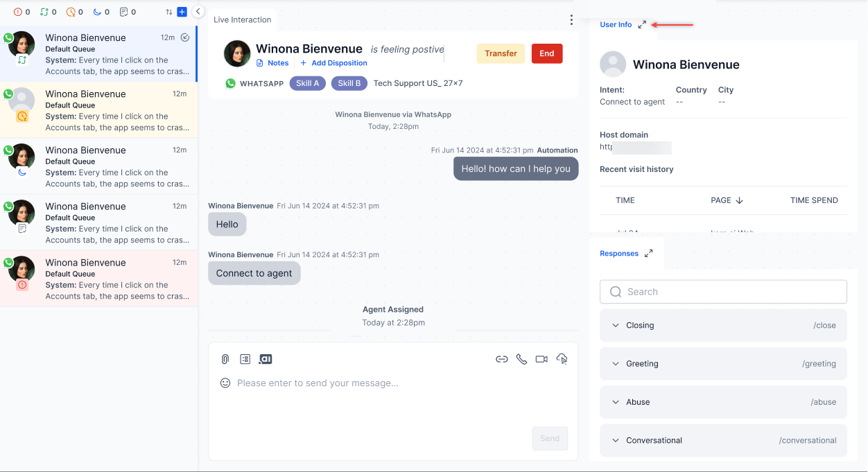
Task: Expand the User Info panel
Action: tap(642, 24)
